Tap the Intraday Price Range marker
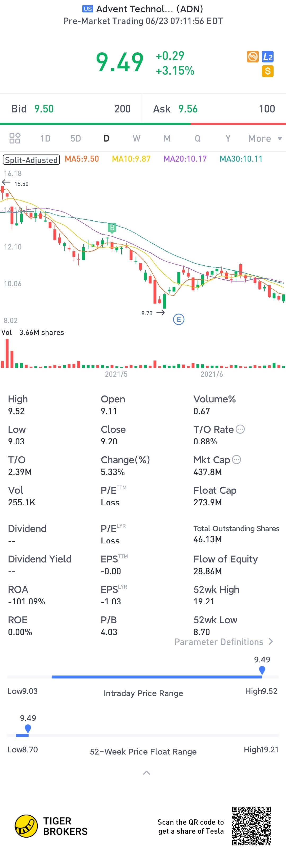Screen dimensions: 286x868 [262, 670]
